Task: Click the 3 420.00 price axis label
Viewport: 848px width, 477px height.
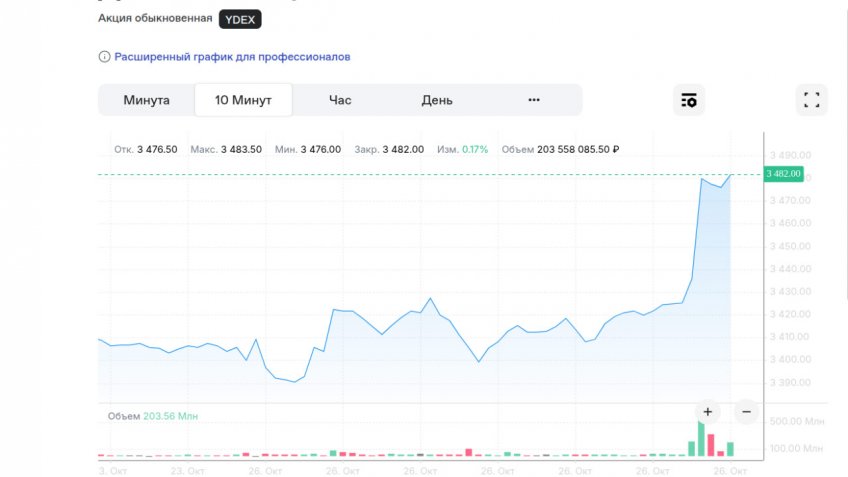Action: pos(790,314)
